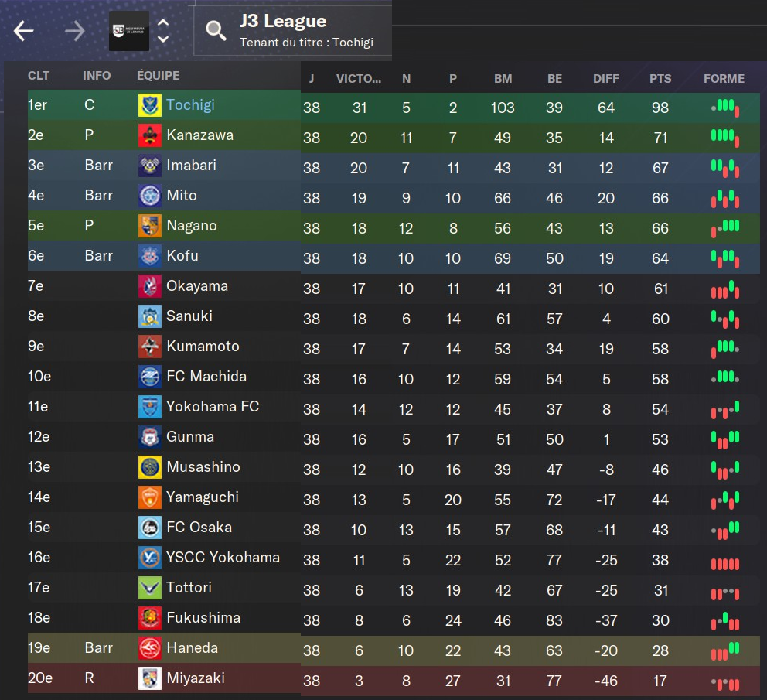The image size is (767, 700).
Task: Click the Kumamoto club crest
Action: point(150,347)
